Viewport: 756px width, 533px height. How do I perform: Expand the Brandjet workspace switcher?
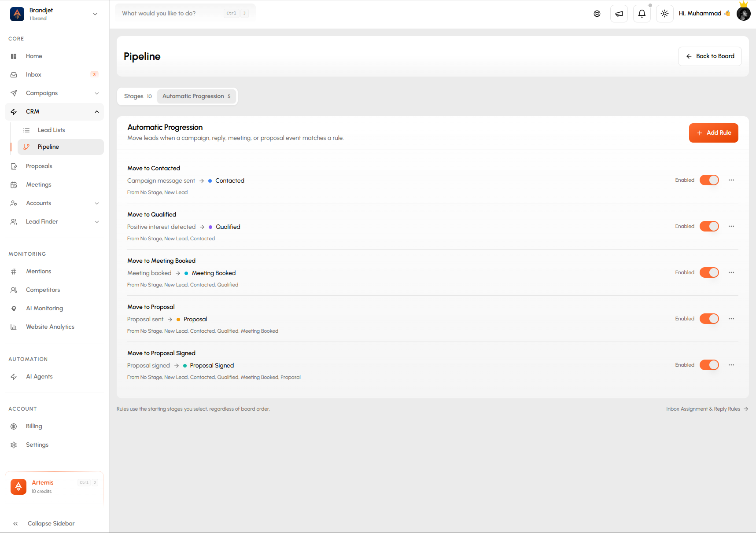55,14
